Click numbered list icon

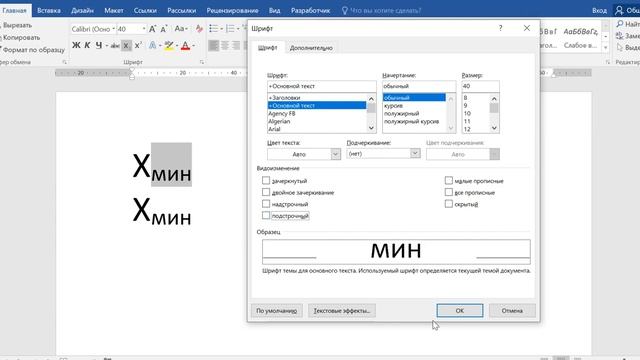coord(230,29)
